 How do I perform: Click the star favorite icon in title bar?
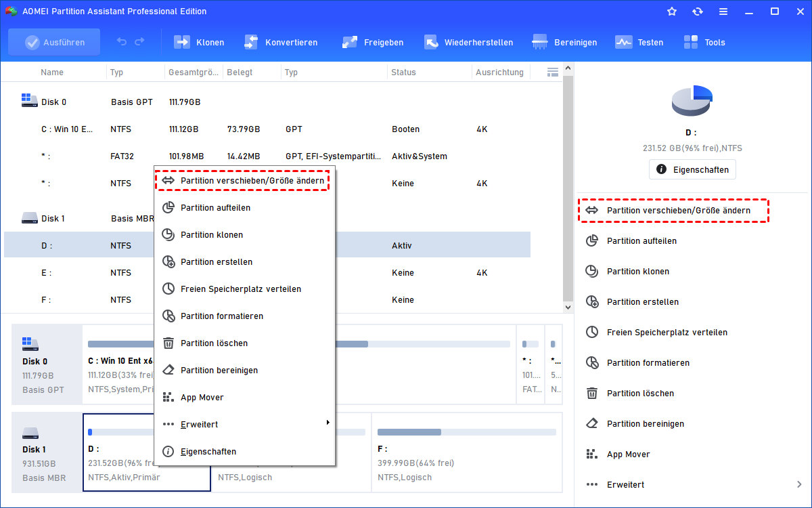pyautogui.click(x=672, y=12)
